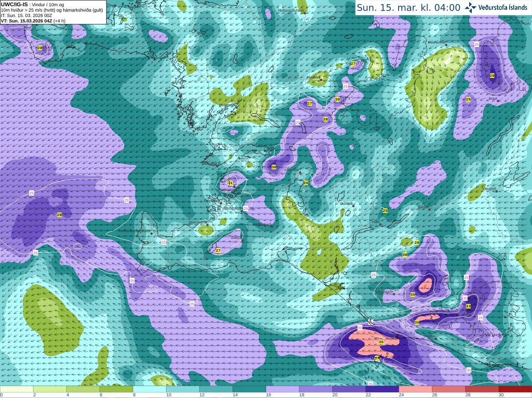The height and width of the screenshot is (398, 532).
Task: Click the map title "Sun. 15. mar. kl. 04:00"
Action: pos(409,8)
